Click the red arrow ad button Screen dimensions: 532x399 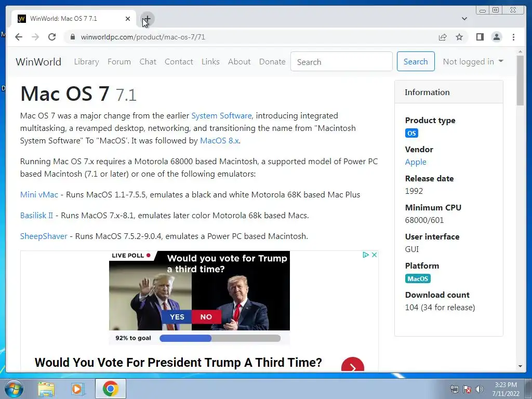click(353, 365)
